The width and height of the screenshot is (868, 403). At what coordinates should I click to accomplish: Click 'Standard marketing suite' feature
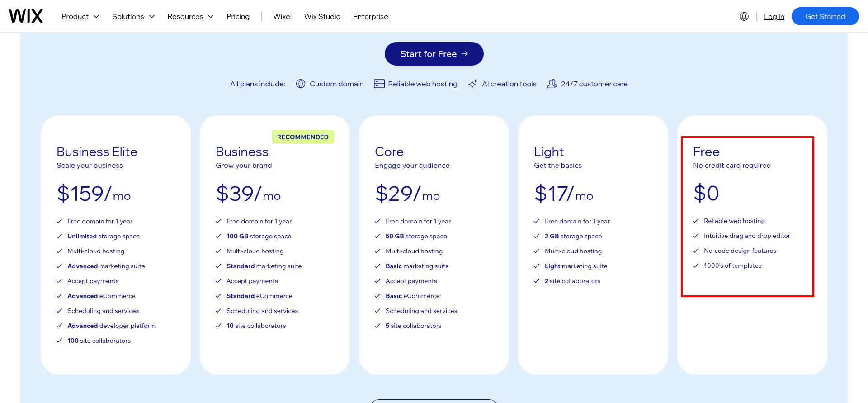[264, 266]
